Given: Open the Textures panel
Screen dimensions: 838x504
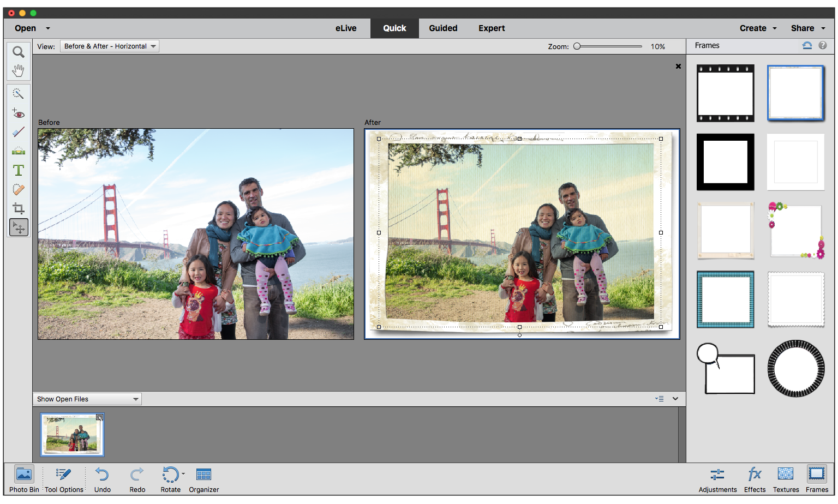Looking at the screenshot, I should [786, 479].
